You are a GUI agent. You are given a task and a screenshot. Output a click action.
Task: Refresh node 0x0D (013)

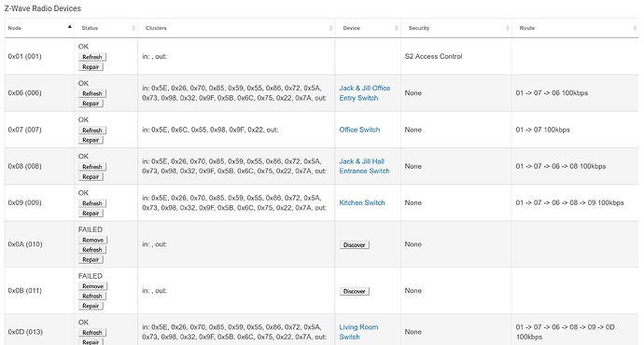tap(92, 333)
